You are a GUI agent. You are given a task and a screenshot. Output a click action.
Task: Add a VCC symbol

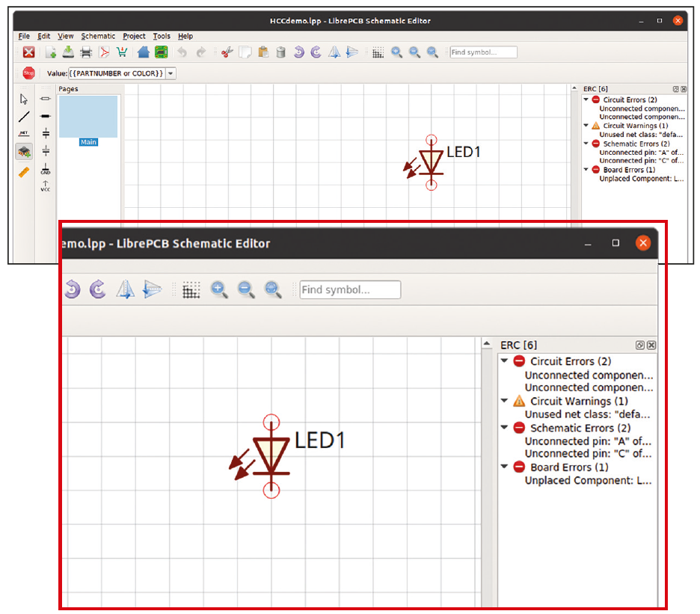tap(46, 185)
